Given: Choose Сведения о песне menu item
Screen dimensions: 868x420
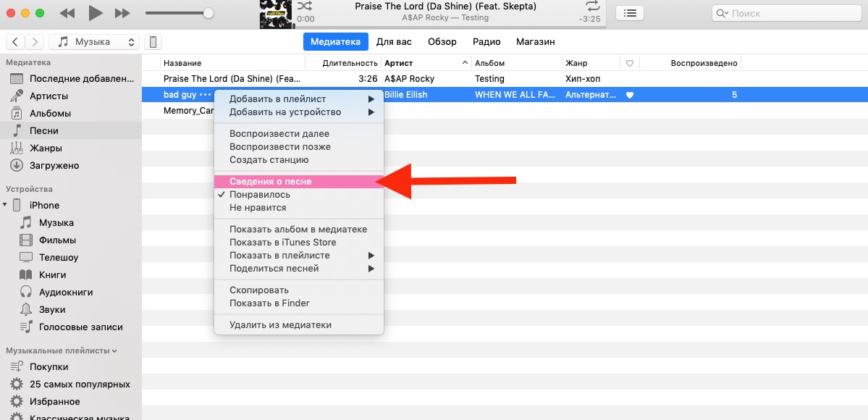Looking at the screenshot, I should (299, 182).
